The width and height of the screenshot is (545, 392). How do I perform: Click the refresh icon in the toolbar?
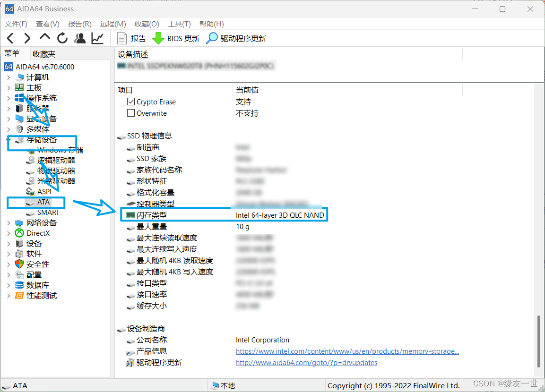pos(62,38)
